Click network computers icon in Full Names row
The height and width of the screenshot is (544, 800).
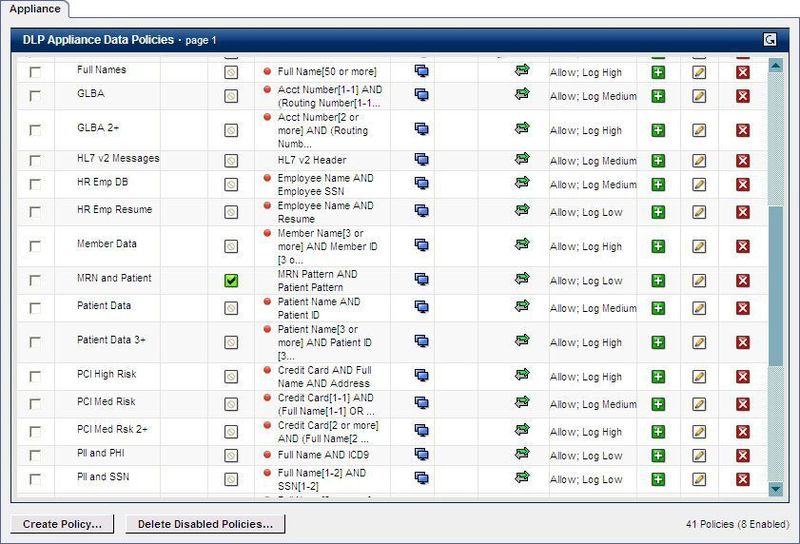tap(421, 71)
